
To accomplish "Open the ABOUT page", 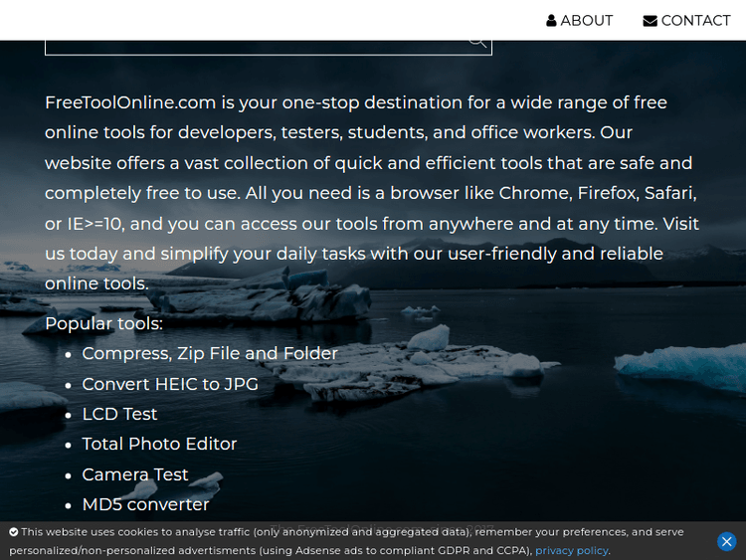I will coord(580,21).
